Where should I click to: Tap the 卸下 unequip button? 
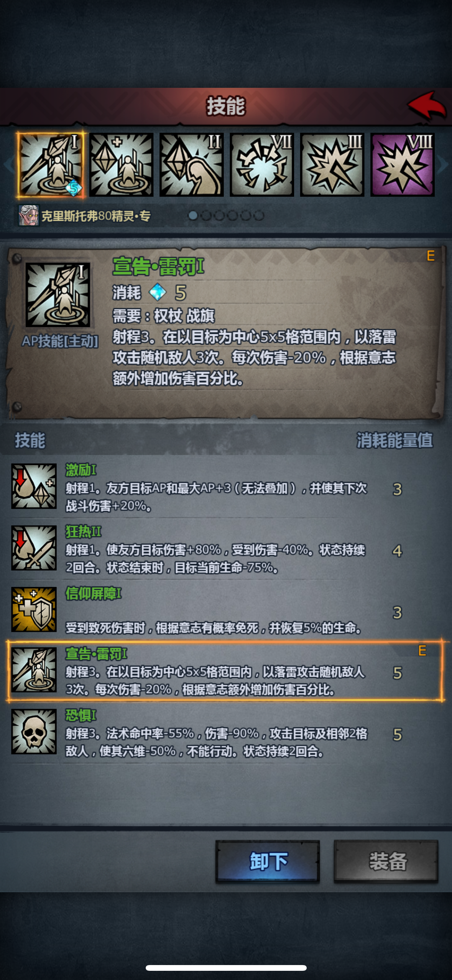pos(268,862)
